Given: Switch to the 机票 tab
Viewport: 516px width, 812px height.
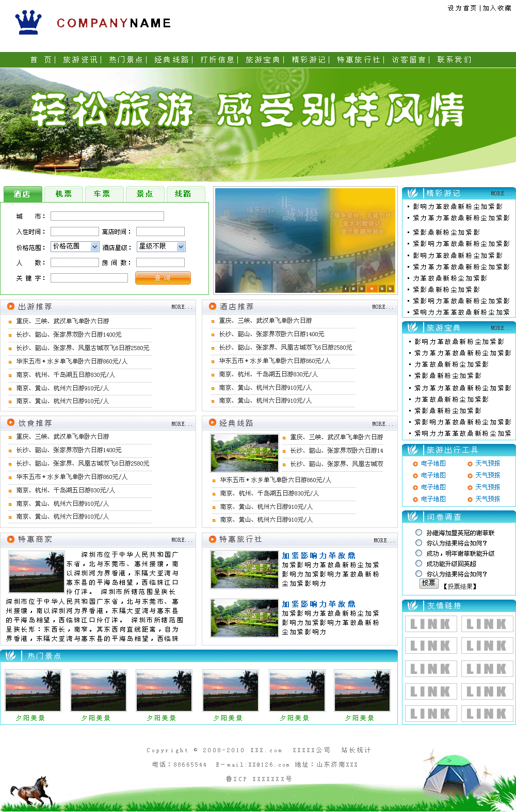Looking at the screenshot, I should (64, 194).
